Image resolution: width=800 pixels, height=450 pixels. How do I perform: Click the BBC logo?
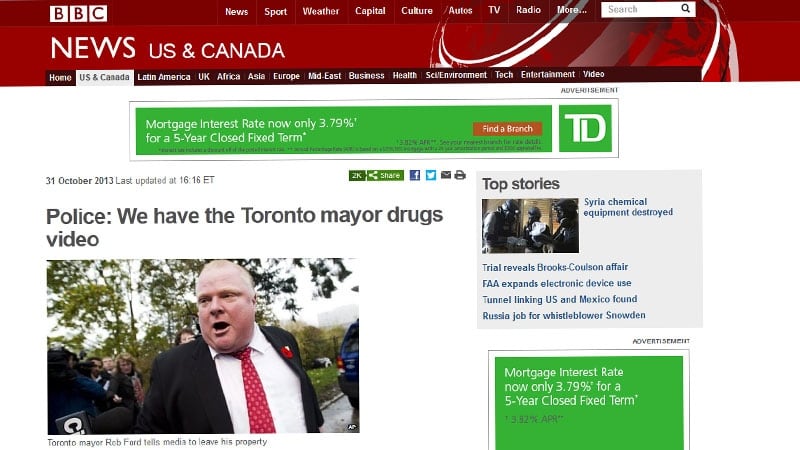pyautogui.click(x=79, y=13)
